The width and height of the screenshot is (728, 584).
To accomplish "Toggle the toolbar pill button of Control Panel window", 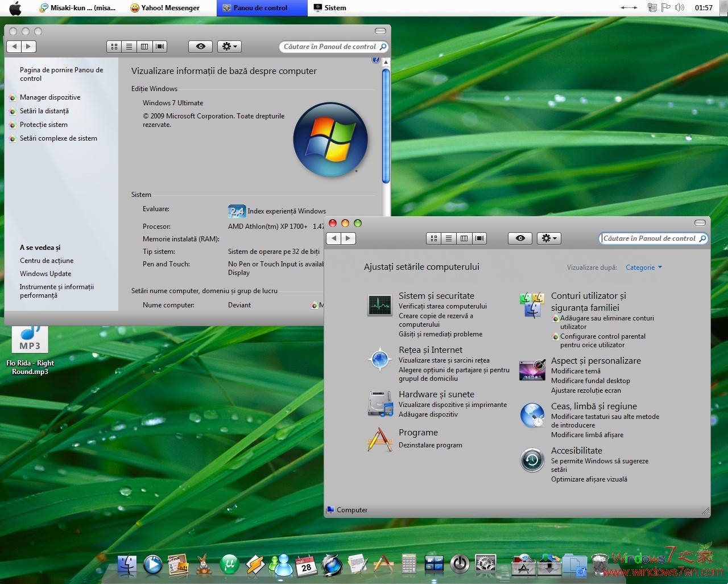I will coord(700,223).
